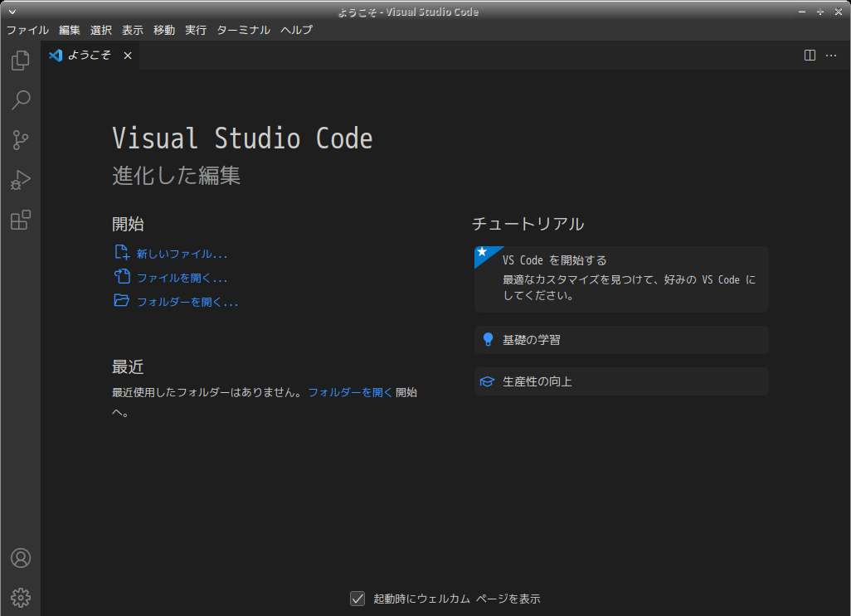Click the チュートリアル heading
The width and height of the screenshot is (851, 616).
click(528, 223)
